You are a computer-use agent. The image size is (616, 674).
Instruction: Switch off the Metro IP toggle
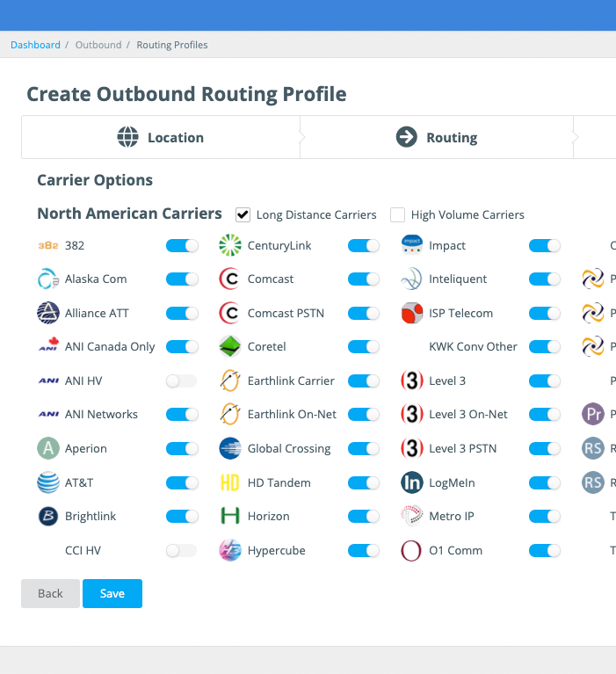pos(545,516)
